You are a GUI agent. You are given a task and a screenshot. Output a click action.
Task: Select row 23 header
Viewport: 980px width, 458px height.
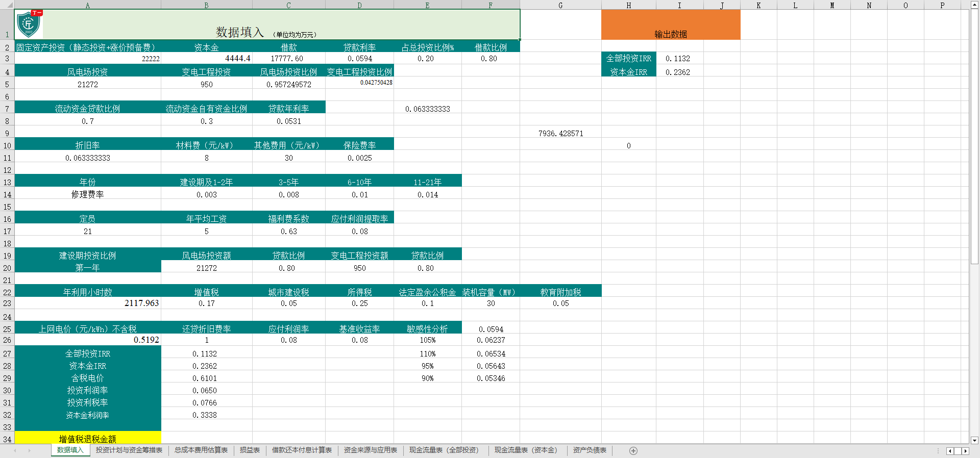tap(7, 303)
